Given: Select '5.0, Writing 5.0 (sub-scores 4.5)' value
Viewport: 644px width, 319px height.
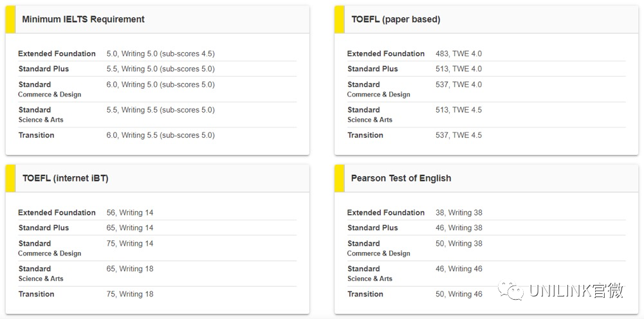Looking at the screenshot, I should click(x=161, y=54).
